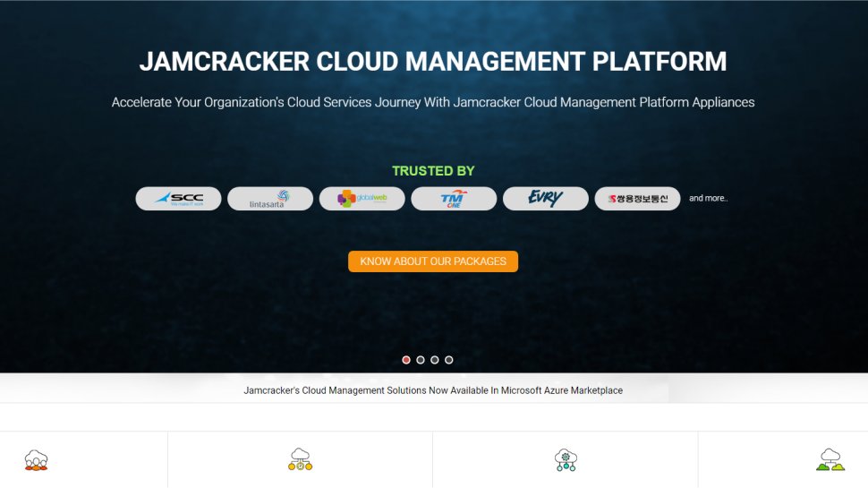Click the gear cloud network icon
The height and width of the screenshot is (488, 868).
pyautogui.click(x=566, y=459)
